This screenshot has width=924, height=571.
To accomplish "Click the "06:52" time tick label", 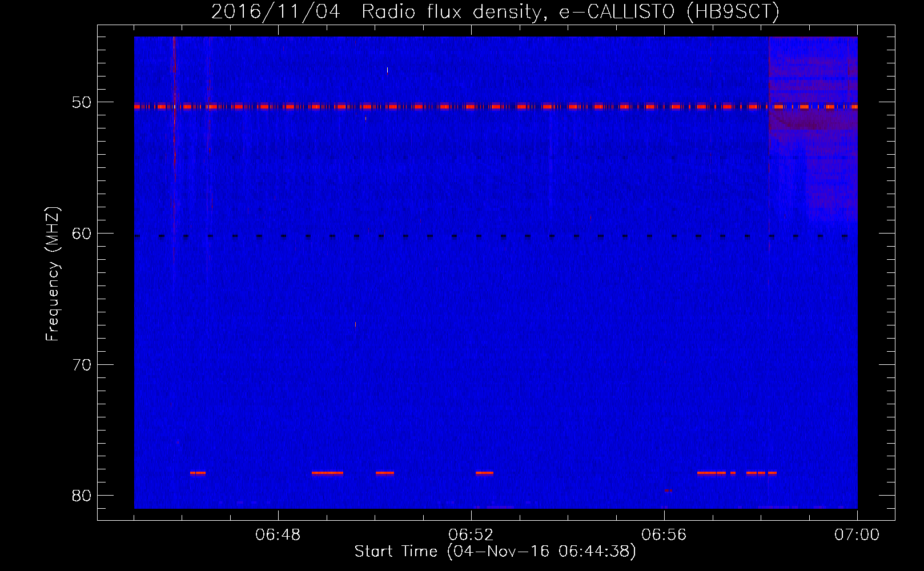I will point(471,535).
